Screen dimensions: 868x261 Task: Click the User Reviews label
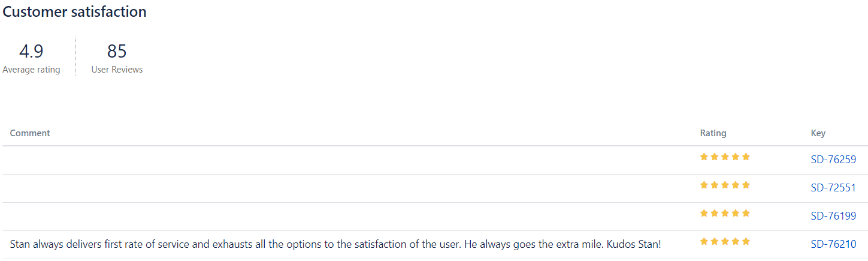pyautogui.click(x=117, y=70)
